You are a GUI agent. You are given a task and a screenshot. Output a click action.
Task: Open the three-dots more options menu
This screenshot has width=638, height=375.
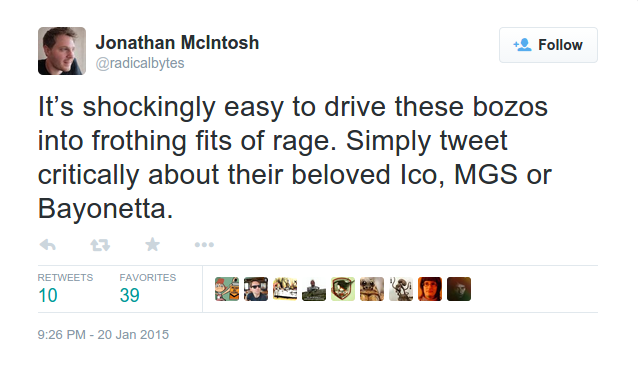pyautogui.click(x=204, y=245)
